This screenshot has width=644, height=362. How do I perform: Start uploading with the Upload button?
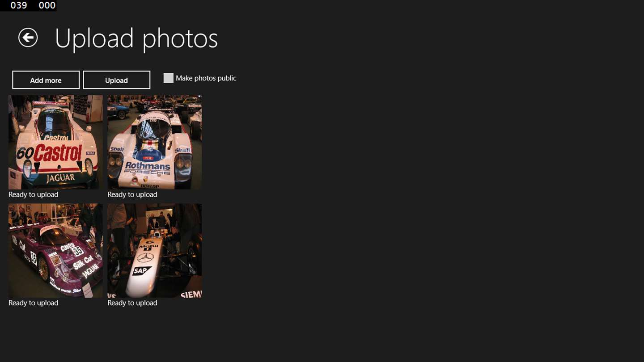(x=116, y=80)
